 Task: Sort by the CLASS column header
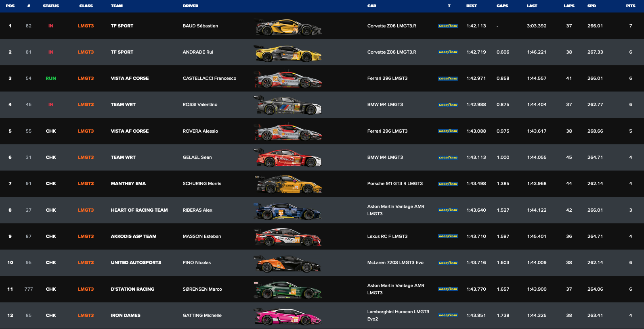[86, 6]
